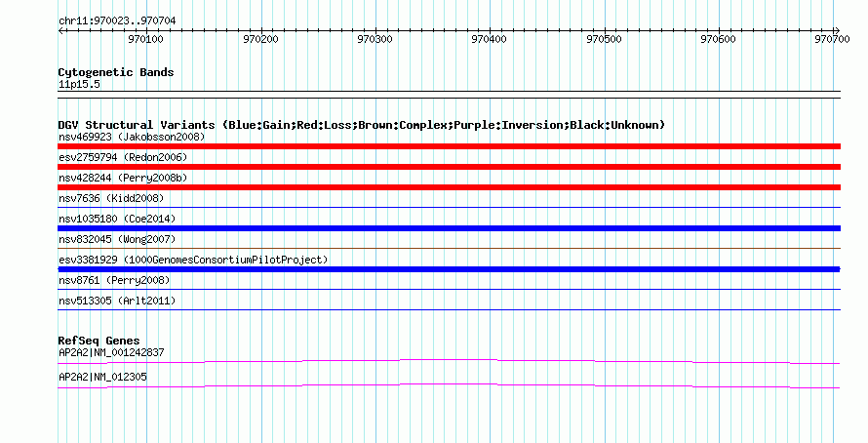
Task: Click the Cytogenetic Bands track title
Action: coord(116,72)
